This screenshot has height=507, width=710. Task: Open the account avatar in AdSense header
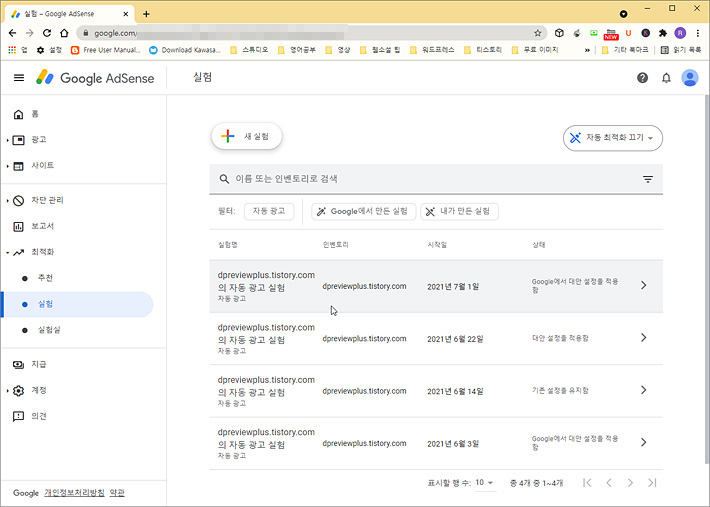(690, 78)
